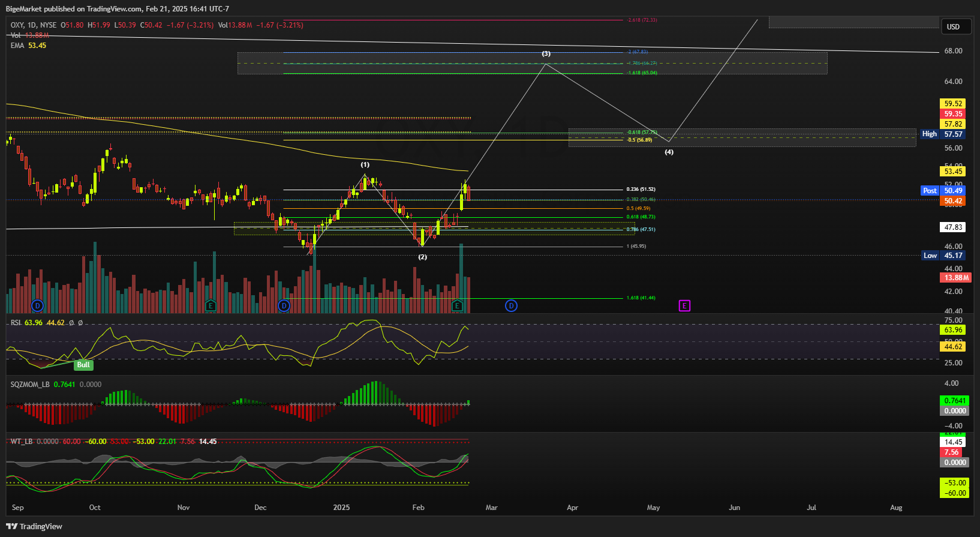Click the 1 (45.95) Fibonacci level label
The width and height of the screenshot is (980, 537).
[x=636, y=247]
